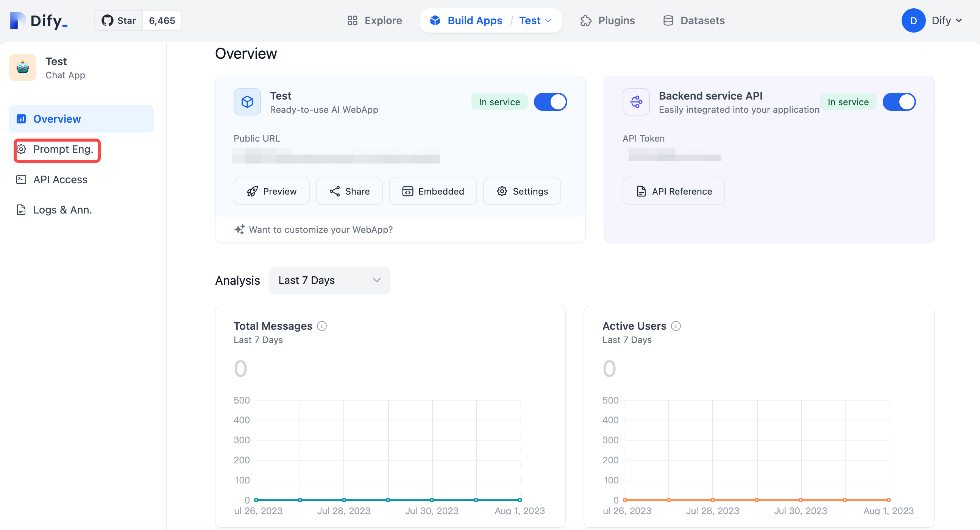This screenshot has height=530, width=980.
Task: Open the API Reference button
Action: 674,191
